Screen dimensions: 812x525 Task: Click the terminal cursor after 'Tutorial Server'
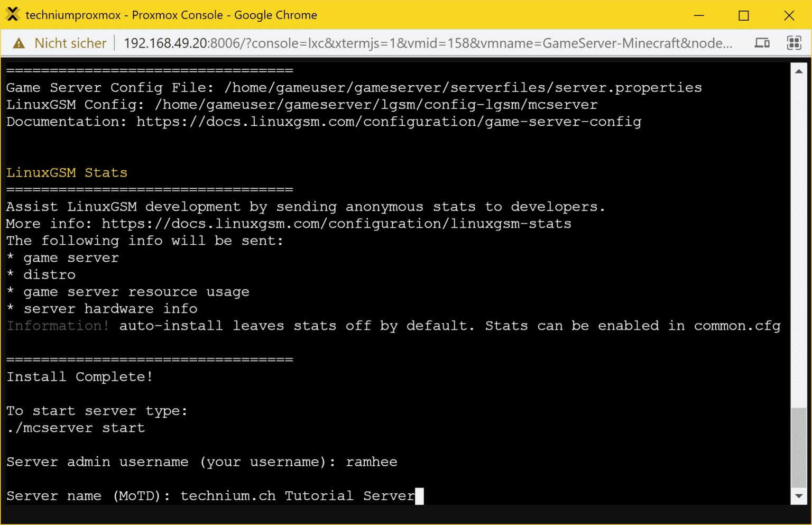(x=419, y=496)
